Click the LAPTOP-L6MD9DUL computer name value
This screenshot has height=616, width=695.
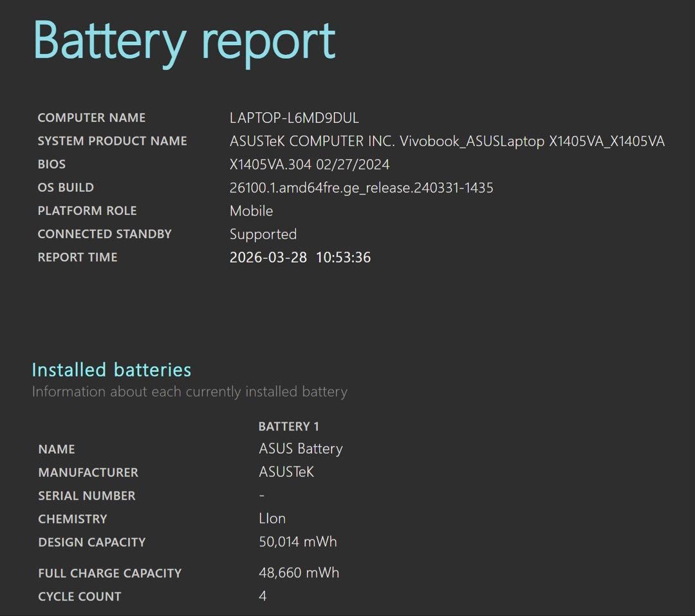tap(294, 118)
